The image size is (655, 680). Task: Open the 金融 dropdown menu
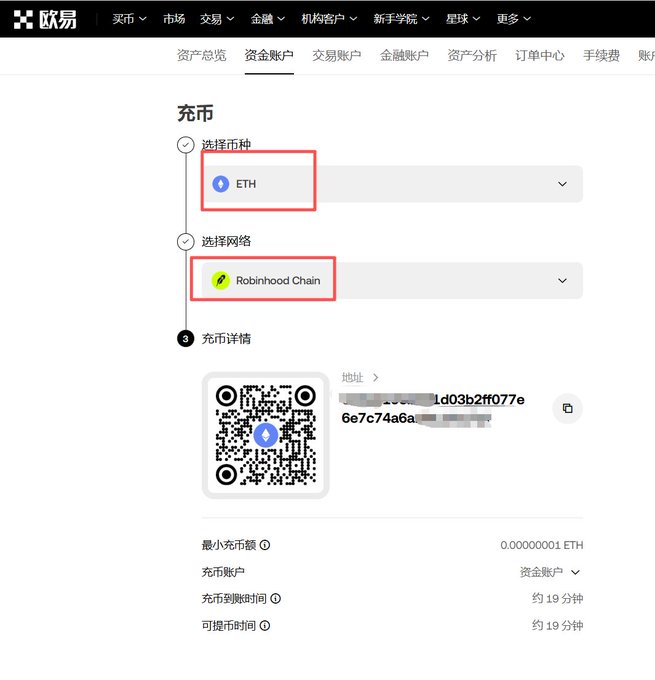268,19
